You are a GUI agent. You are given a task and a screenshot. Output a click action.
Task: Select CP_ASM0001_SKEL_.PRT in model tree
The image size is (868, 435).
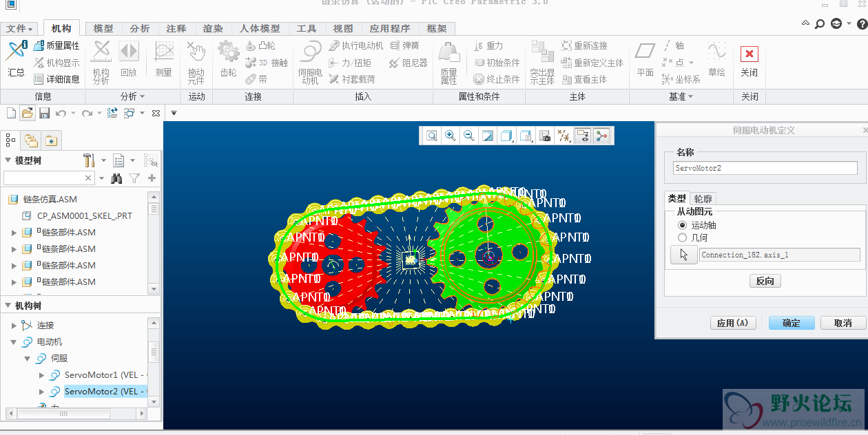(x=85, y=215)
